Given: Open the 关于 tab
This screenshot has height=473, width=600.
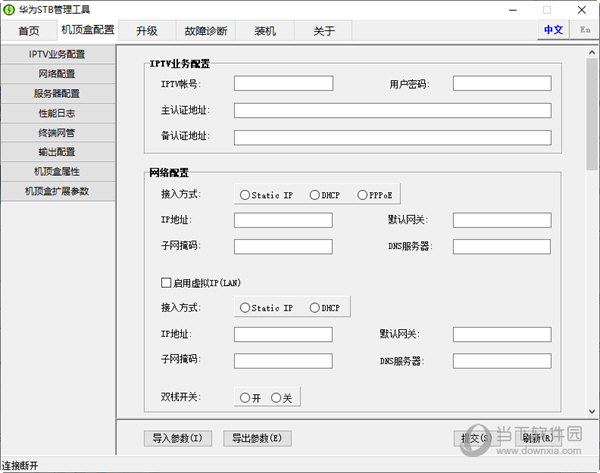Looking at the screenshot, I should pyautogui.click(x=324, y=31).
